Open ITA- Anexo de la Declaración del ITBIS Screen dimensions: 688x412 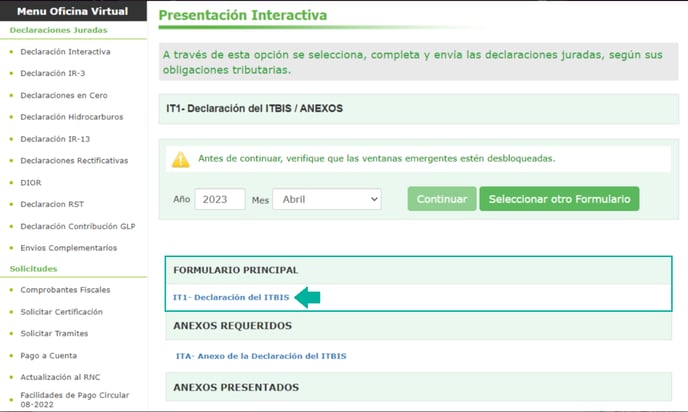tap(261, 356)
